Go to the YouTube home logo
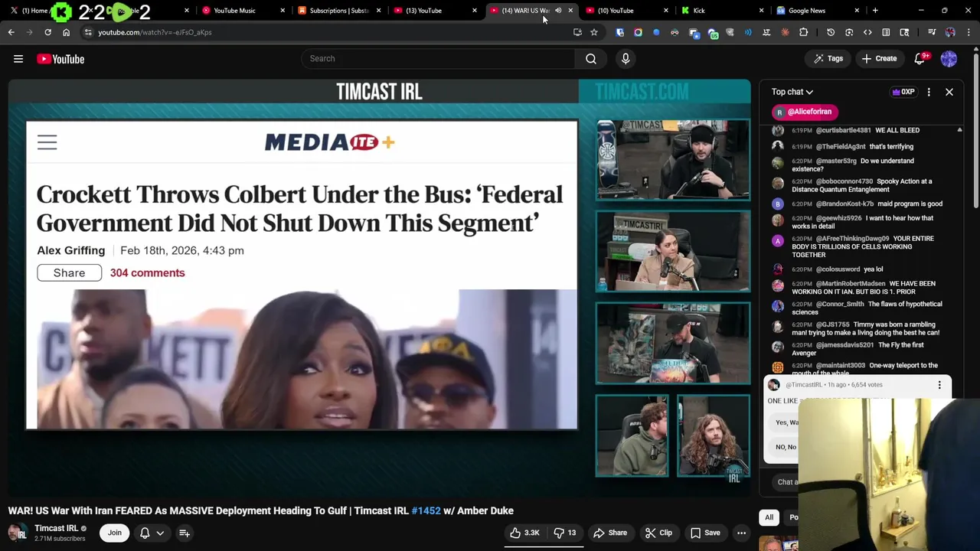 click(x=60, y=59)
